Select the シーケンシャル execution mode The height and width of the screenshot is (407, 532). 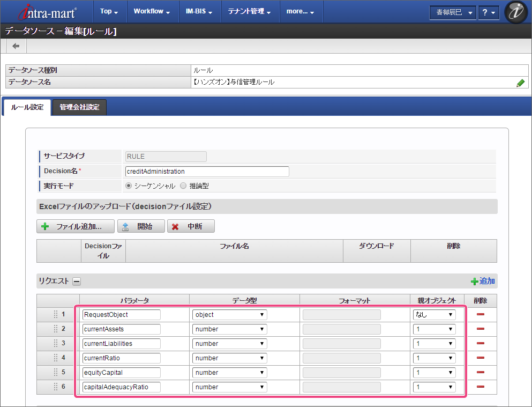(128, 186)
